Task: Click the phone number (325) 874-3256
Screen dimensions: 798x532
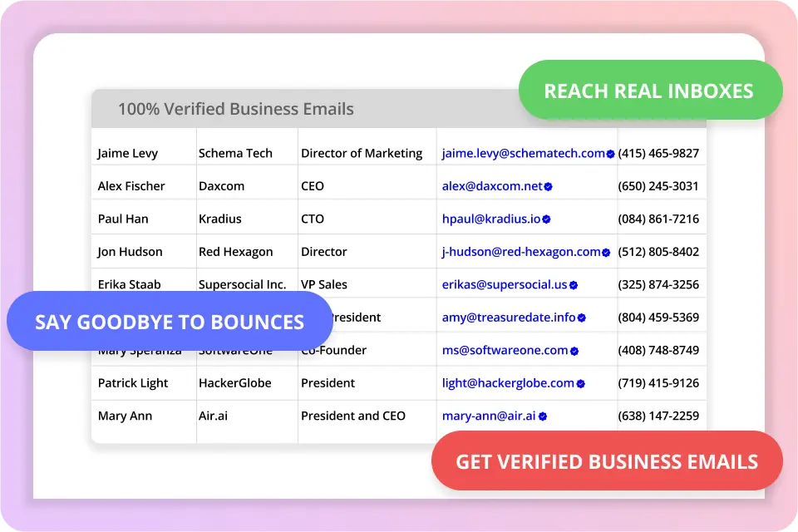Action: (658, 284)
